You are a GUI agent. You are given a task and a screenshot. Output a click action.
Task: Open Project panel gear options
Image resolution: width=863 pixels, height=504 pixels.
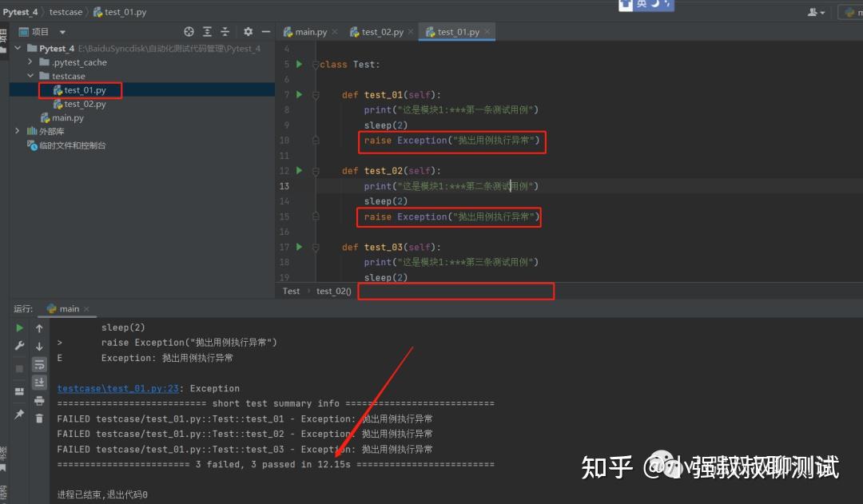(x=249, y=32)
